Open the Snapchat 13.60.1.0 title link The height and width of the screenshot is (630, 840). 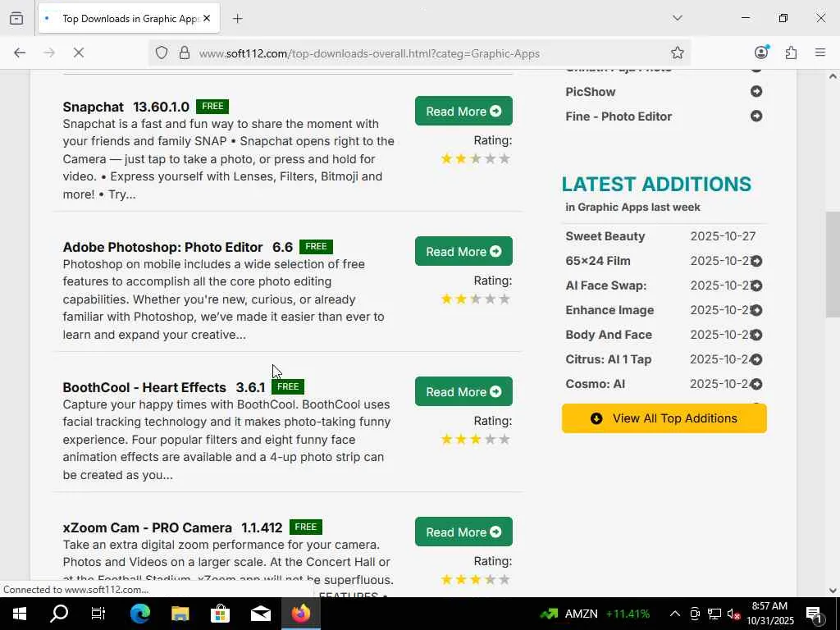(126, 107)
